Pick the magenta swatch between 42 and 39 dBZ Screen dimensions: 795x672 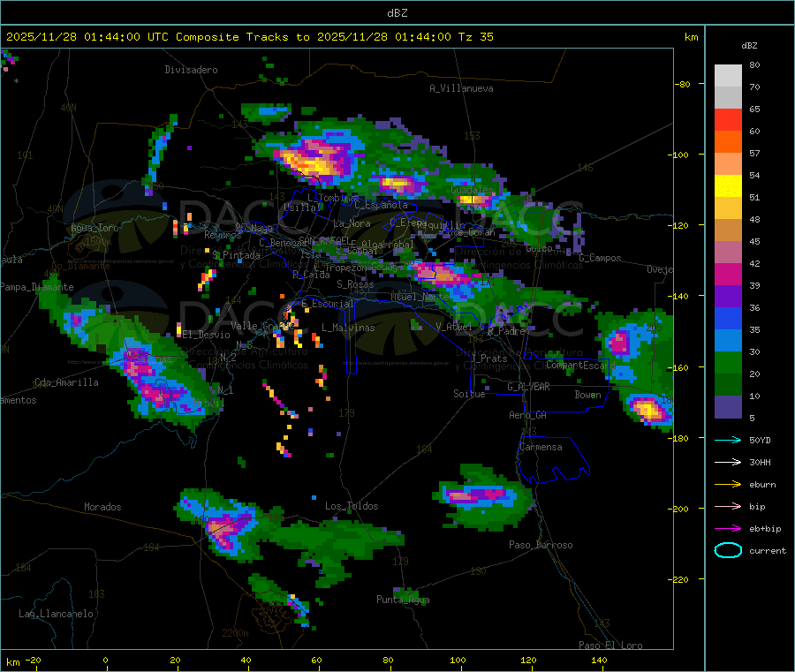pos(728,274)
